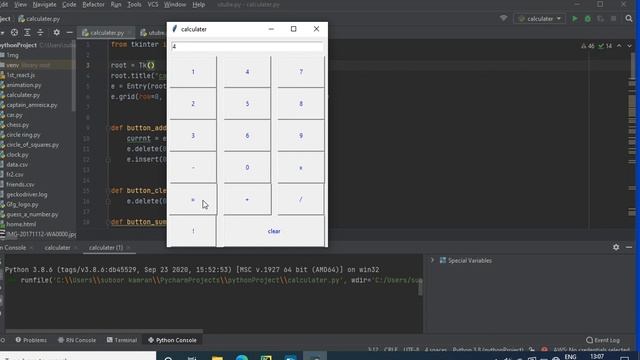Viewport: 640px width, 360px height.
Task: Go to next highlighted problem using the down arrow
Action: tap(629, 46)
